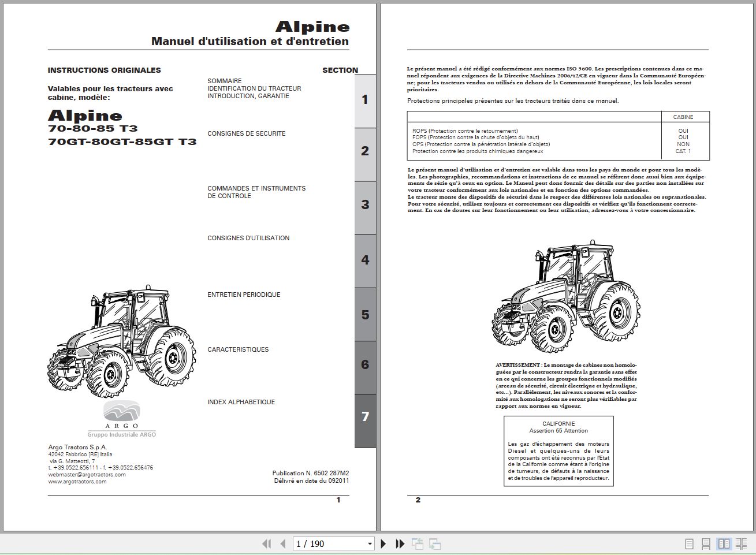Select two-page facing view

[724, 543]
